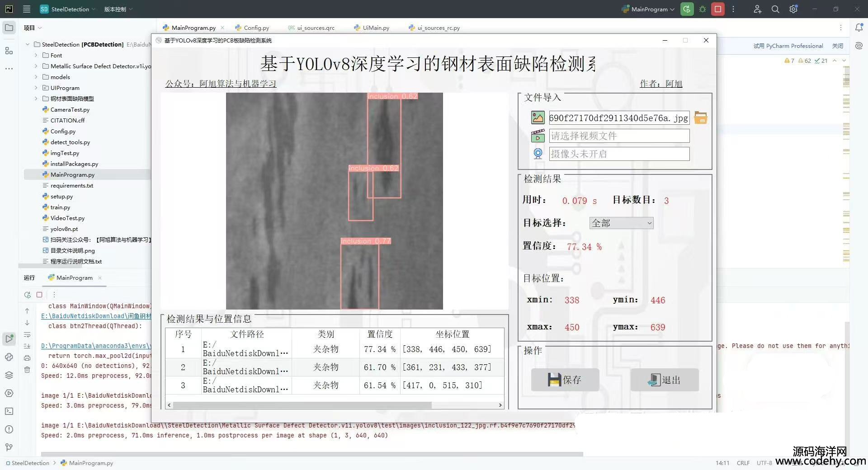This screenshot has height=470, width=868.
Task: Open the anaconda3 envs path link in console
Action: [x=96, y=346]
